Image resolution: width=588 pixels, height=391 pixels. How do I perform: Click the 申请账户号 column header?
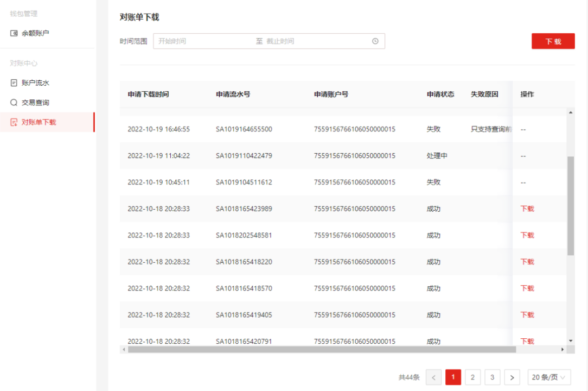point(331,94)
